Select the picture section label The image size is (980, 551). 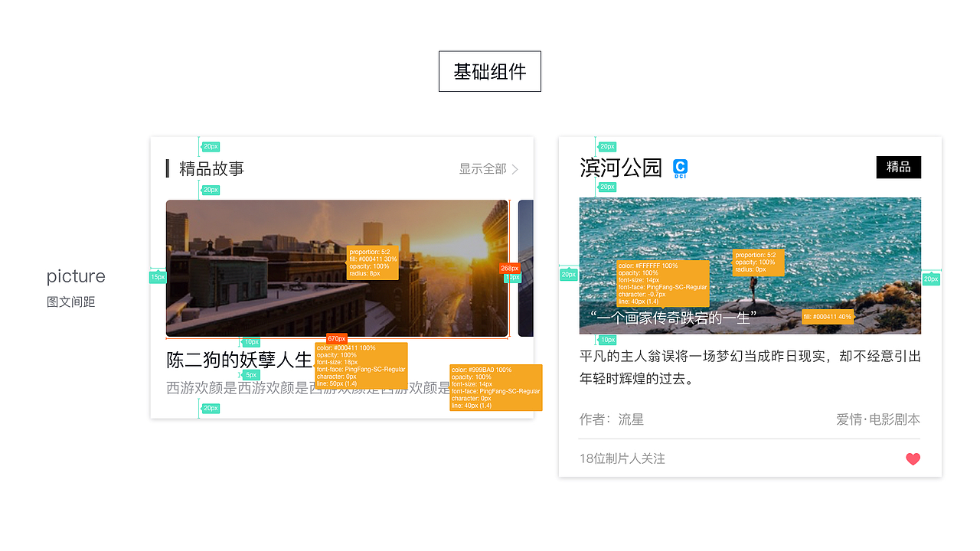pos(75,276)
